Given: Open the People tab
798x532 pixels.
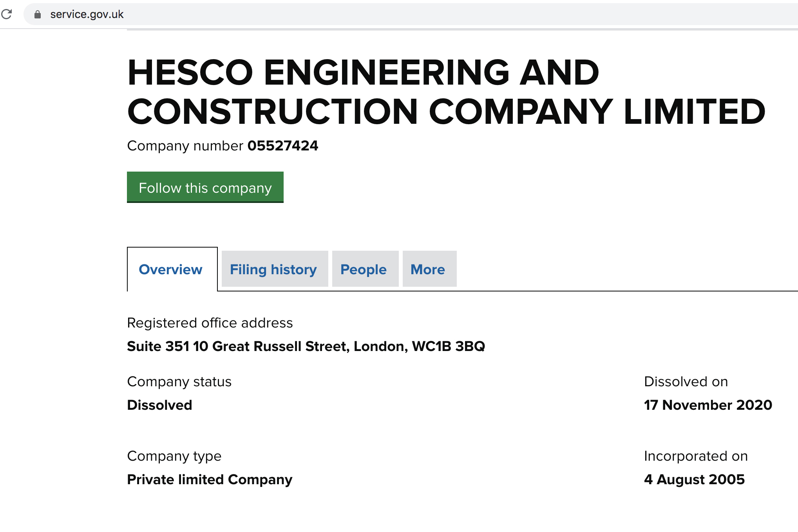Looking at the screenshot, I should pyautogui.click(x=364, y=270).
